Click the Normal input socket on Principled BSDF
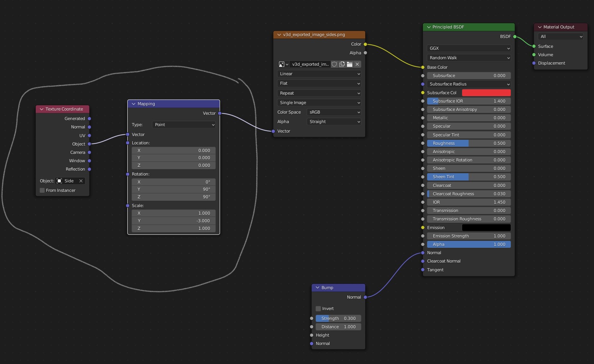Viewport: 594px width, 364px height. coord(423,253)
